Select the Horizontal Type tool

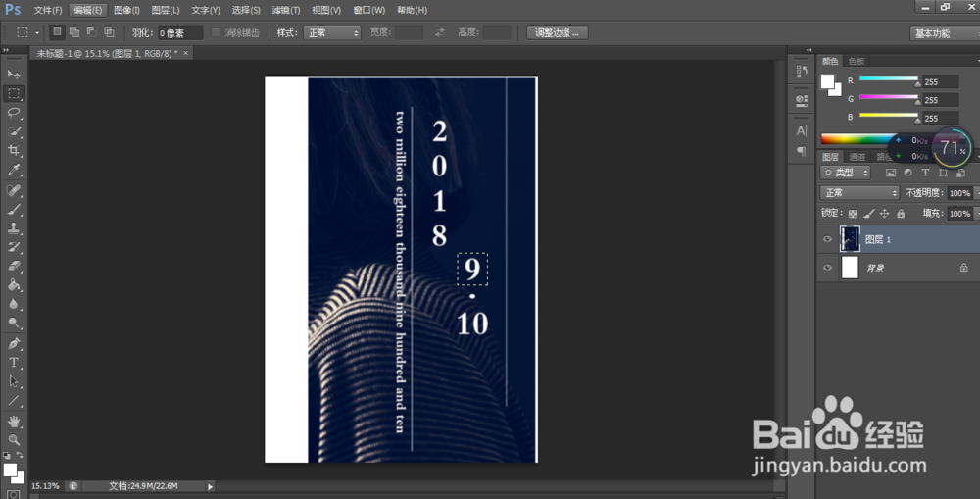(13, 362)
